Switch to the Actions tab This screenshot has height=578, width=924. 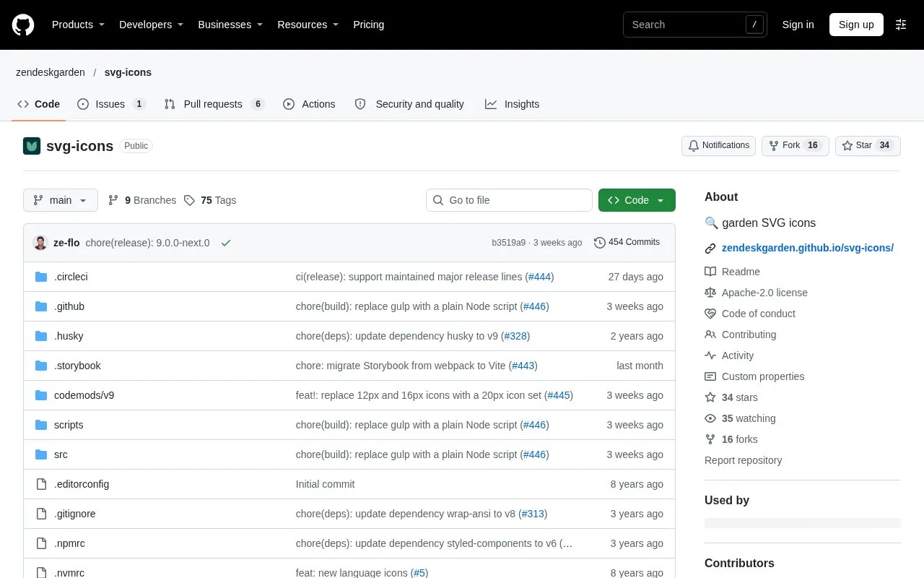pyautogui.click(x=309, y=104)
